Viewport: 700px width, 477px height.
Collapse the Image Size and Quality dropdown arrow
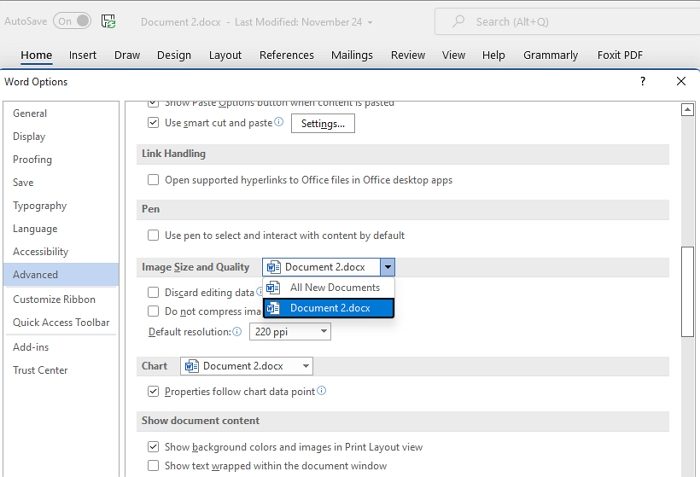388,267
